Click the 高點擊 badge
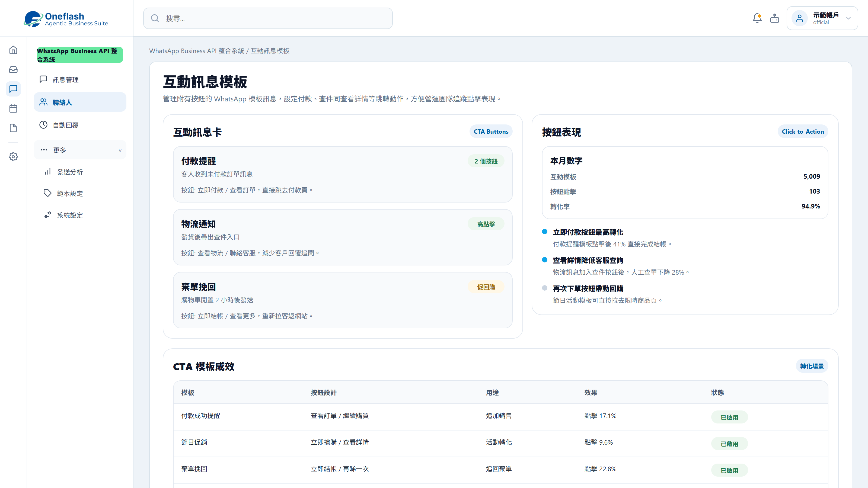This screenshot has height=488, width=868. click(486, 224)
